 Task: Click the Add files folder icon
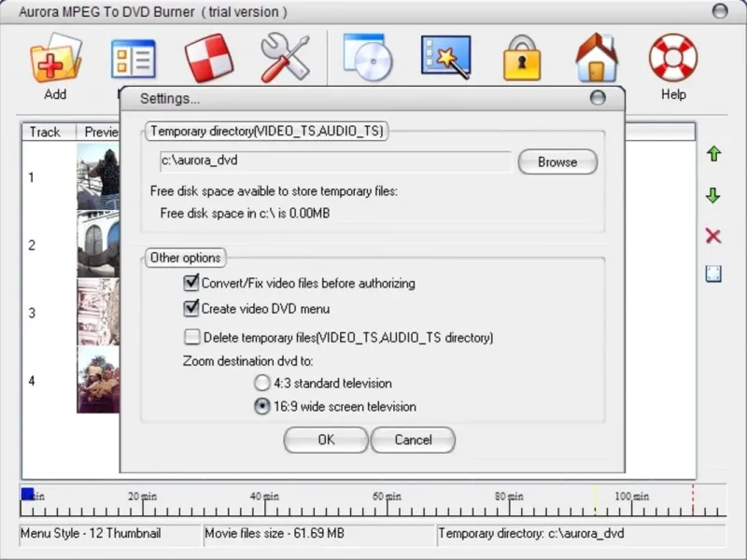coord(55,58)
